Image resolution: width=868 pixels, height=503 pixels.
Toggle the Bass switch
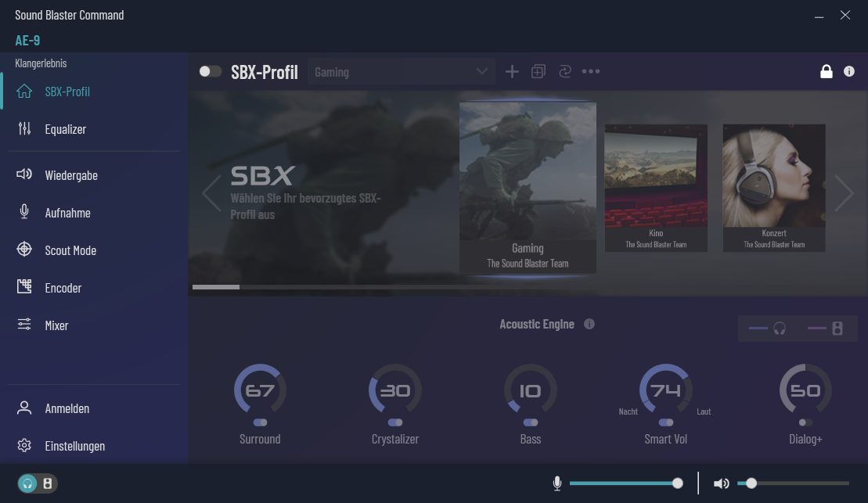pos(531,422)
